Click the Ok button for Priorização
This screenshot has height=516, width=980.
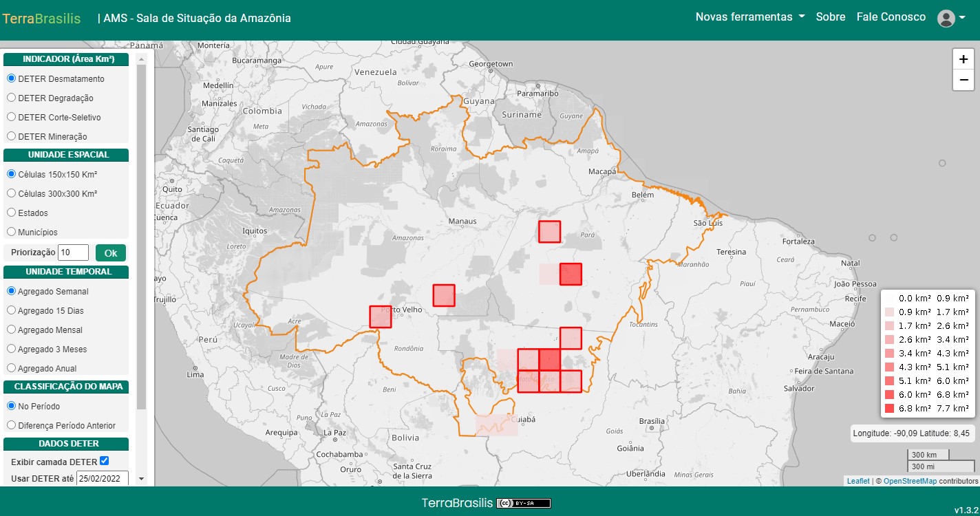pyautogui.click(x=111, y=252)
